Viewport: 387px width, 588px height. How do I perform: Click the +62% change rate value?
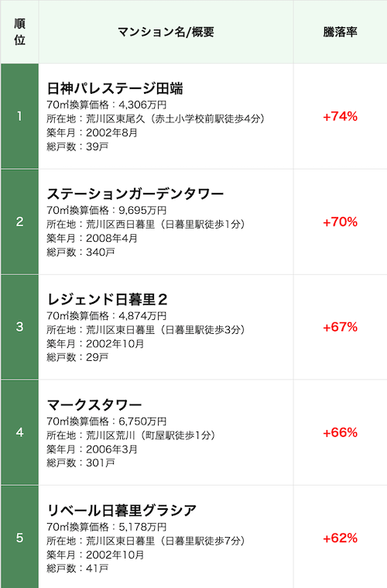click(x=340, y=538)
